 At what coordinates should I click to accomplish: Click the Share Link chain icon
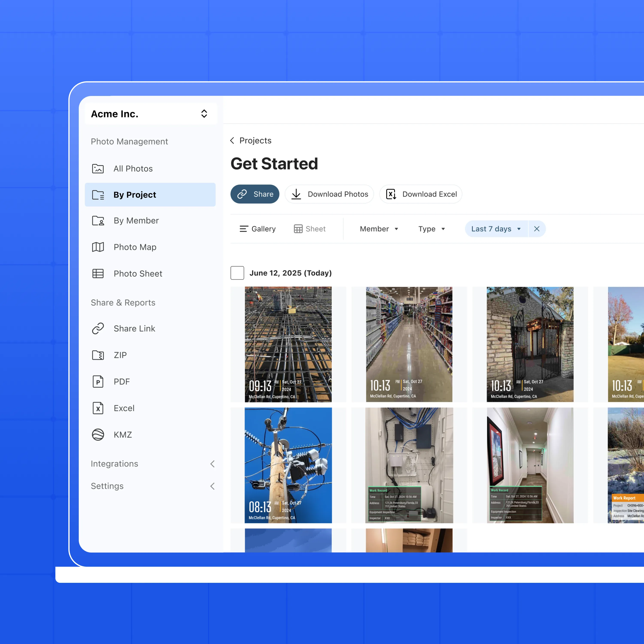click(98, 328)
